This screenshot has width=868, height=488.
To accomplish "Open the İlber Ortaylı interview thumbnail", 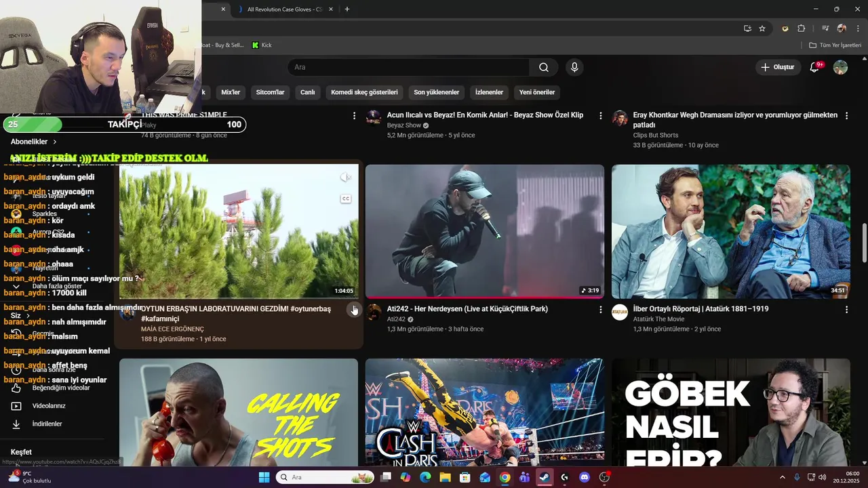I will coord(730,231).
